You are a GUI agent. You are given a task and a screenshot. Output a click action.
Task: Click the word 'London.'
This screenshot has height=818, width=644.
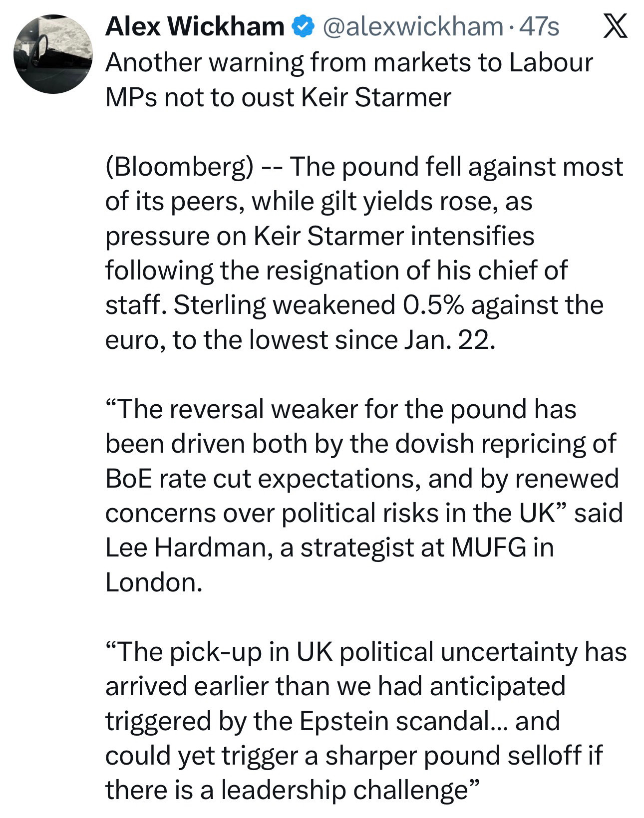pyautogui.click(x=154, y=582)
